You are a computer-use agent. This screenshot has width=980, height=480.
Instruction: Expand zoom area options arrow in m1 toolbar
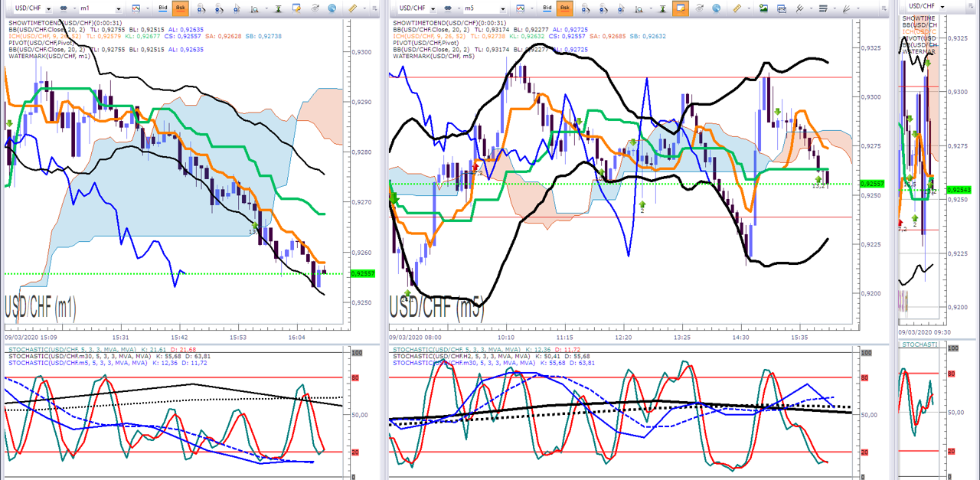click(x=266, y=8)
